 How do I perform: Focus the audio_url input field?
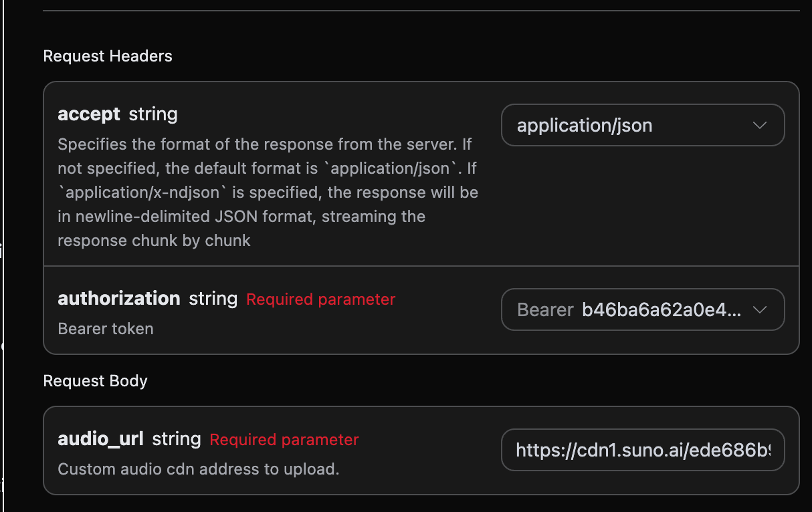[x=642, y=450]
